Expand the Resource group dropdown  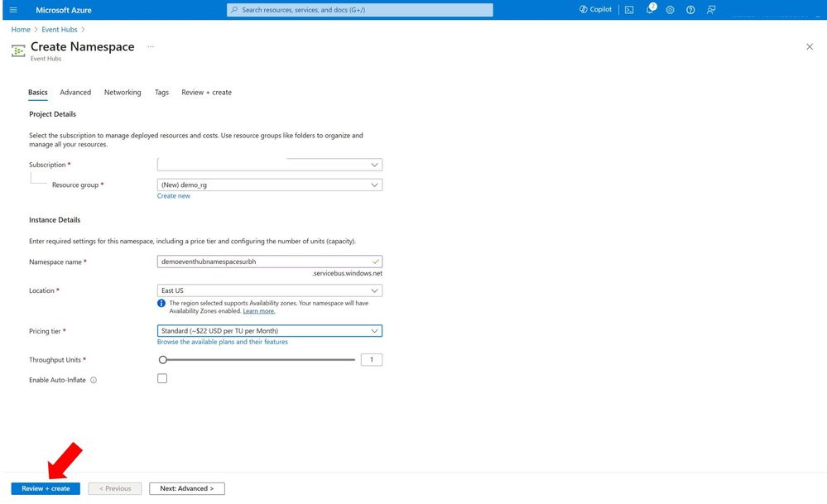click(270, 185)
